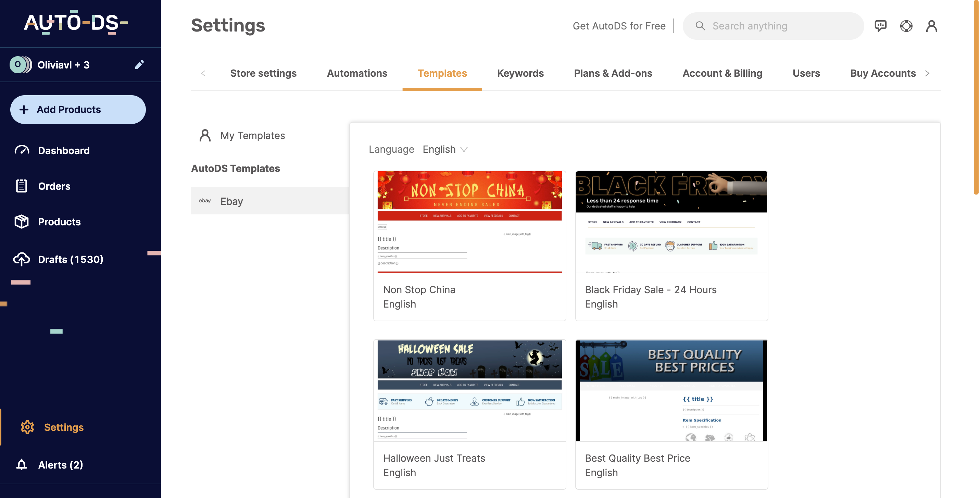This screenshot has height=498, width=980.
Task: Open Orders in the sidebar
Action: tap(54, 186)
